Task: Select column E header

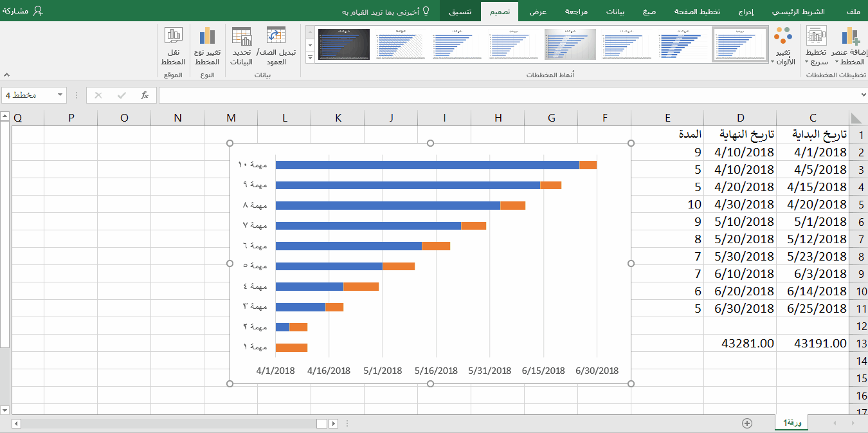Action: coord(667,118)
